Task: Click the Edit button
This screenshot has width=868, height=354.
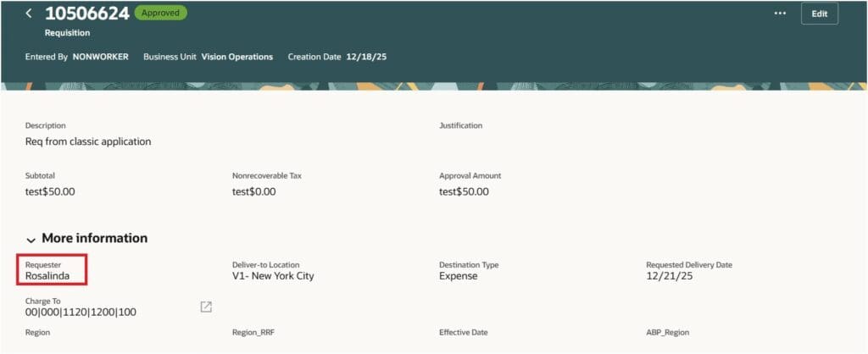Action: click(x=819, y=14)
